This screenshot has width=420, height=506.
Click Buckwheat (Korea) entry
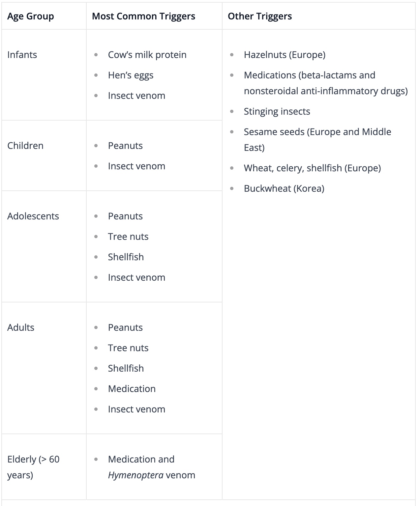284,188
